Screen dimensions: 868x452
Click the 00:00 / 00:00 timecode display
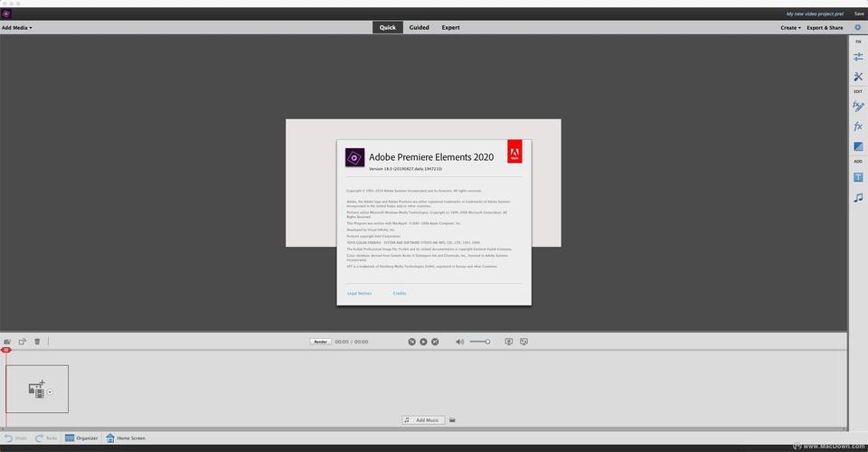click(x=352, y=342)
